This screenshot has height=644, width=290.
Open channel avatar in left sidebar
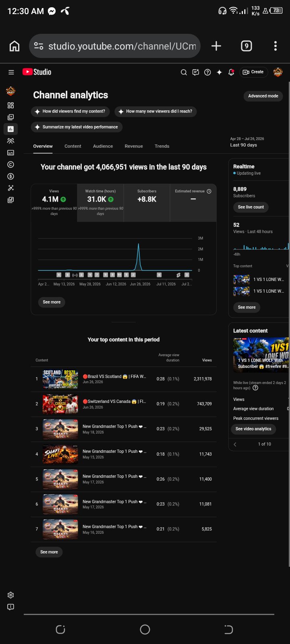coord(10,91)
